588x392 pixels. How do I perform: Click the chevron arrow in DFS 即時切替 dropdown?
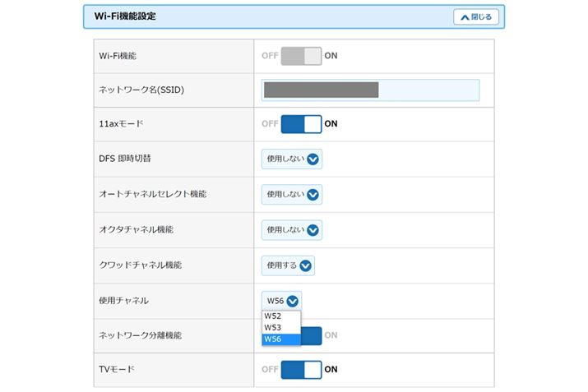coord(313,159)
